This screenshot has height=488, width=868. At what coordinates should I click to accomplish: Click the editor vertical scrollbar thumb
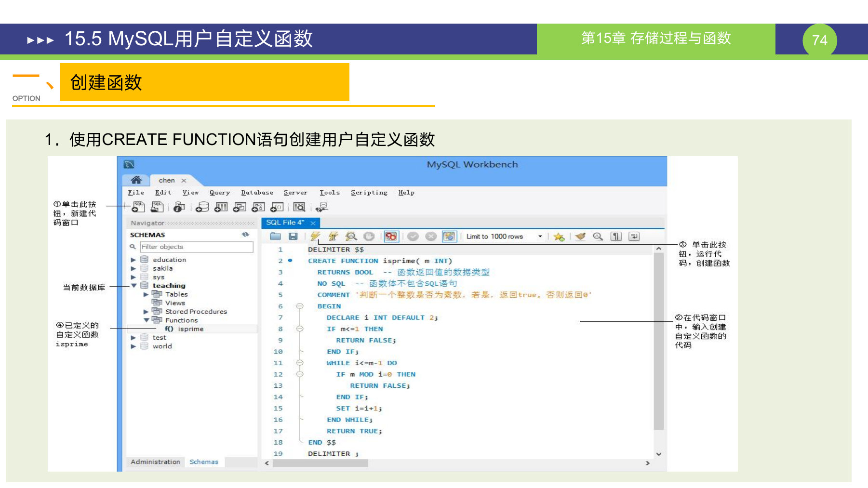click(x=659, y=341)
